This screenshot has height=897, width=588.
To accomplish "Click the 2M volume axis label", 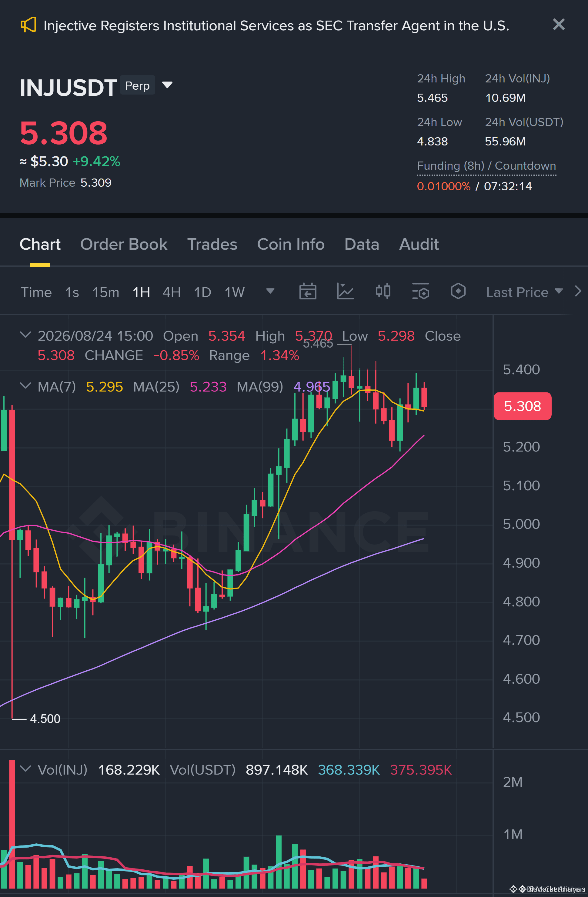I will coord(513,782).
